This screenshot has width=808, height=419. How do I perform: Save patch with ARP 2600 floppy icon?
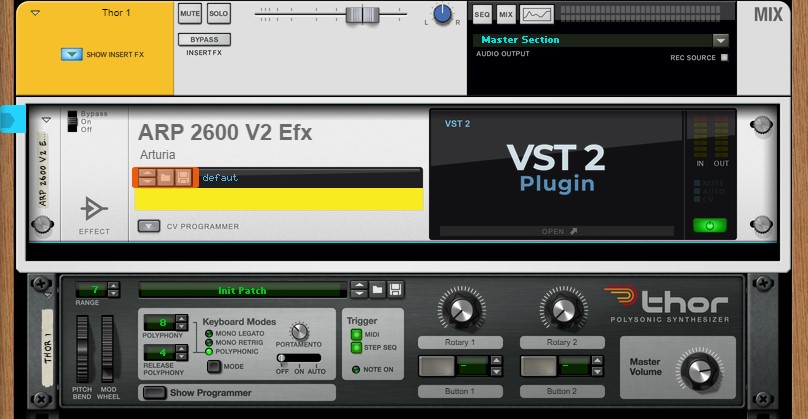(x=183, y=177)
